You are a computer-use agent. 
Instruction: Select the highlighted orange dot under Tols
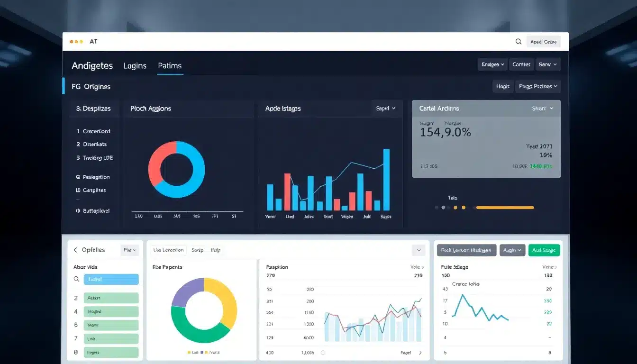[464, 207]
